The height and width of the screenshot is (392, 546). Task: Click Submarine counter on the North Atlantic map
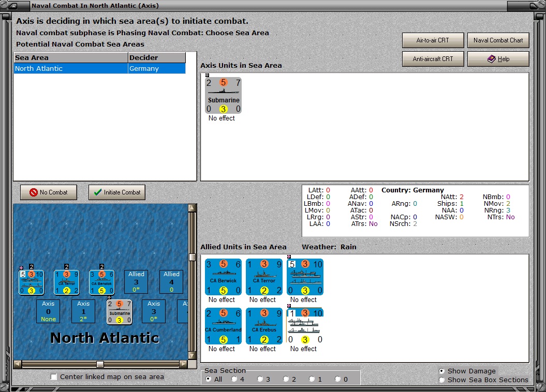point(119,312)
